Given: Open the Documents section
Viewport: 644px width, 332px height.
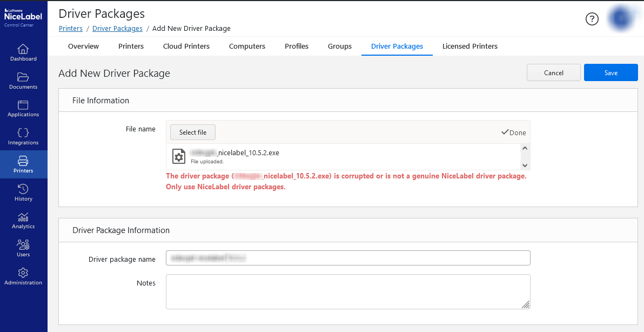Looking at the screenshot, I should click(x=23, y=80).
